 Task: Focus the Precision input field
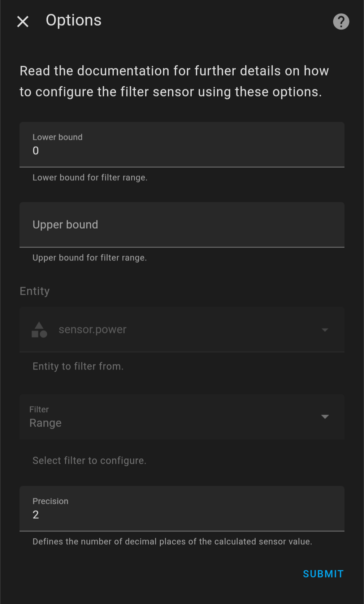[182, 509]
